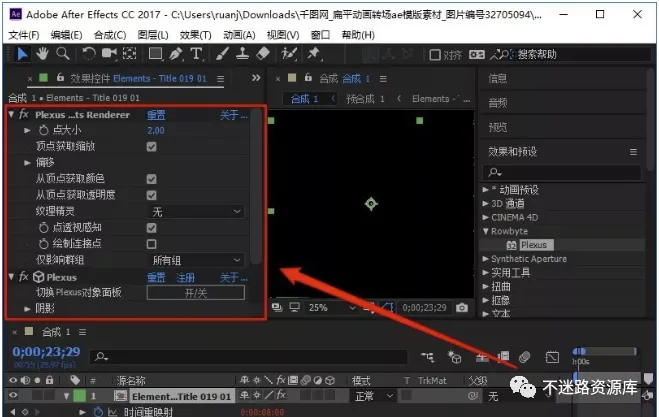The image size is (659, 417).
Task: Open the 帮助(H) menu
Action: (x=358, y=35)
